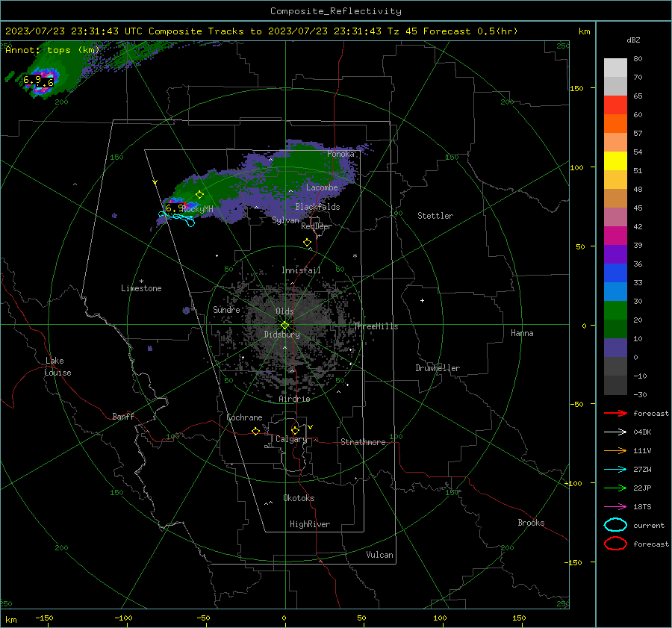Viewport: 672px width, 628px height.
Task: Click the Drumheller city label
Action: [438, 368]
